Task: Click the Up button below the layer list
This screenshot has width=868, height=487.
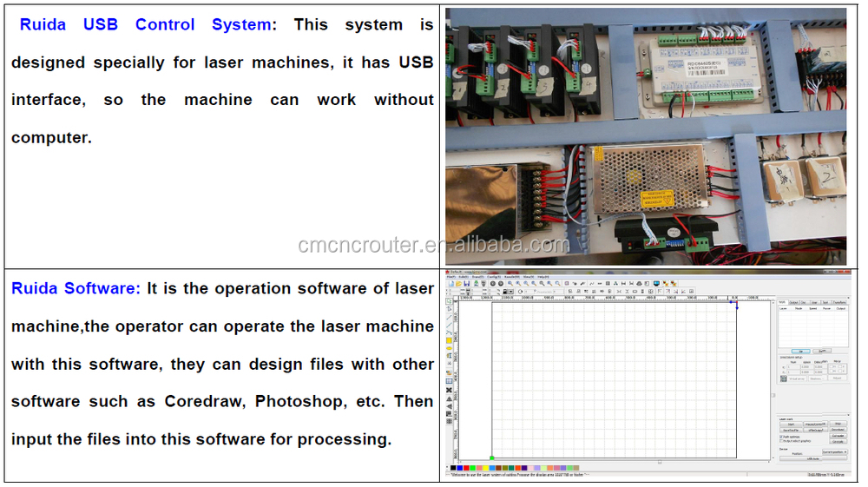Action: (x=801, y=352)
